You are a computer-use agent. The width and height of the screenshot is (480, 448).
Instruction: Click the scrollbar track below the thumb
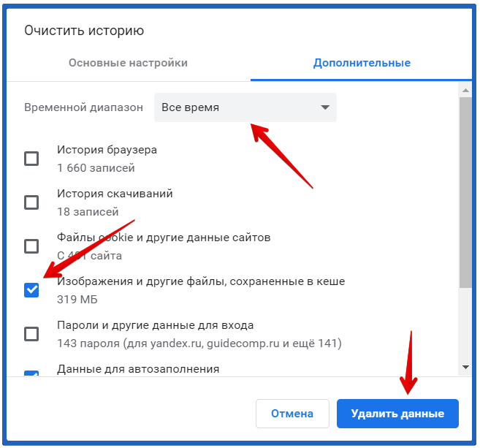coord(465,324)
